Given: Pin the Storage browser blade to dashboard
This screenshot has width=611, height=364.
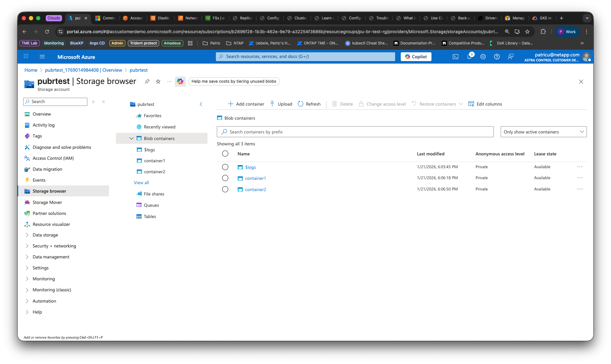Looking at the screenshot, I should coord(147,81).
